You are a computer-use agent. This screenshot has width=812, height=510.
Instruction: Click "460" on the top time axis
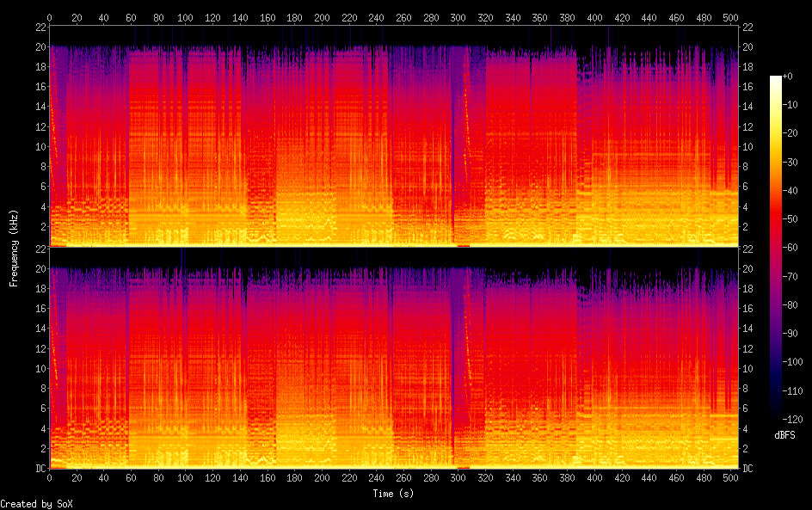click(676, 17)
